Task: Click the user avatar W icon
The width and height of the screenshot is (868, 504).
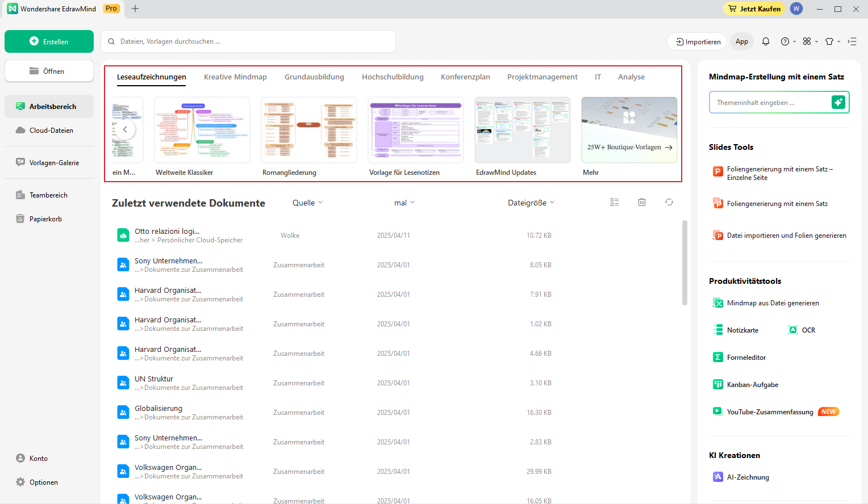Action: click(x=796, y=9)
